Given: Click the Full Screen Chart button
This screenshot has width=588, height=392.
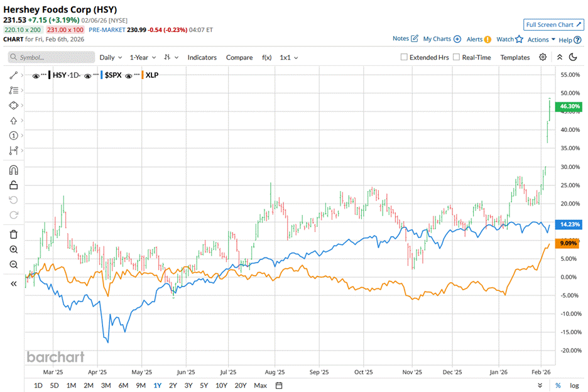Looking at the screenshot, I should click(552, 24).
